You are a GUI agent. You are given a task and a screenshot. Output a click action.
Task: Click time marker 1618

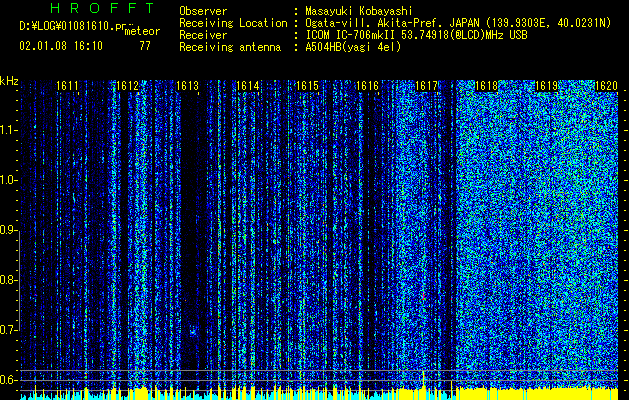[486, 86]
